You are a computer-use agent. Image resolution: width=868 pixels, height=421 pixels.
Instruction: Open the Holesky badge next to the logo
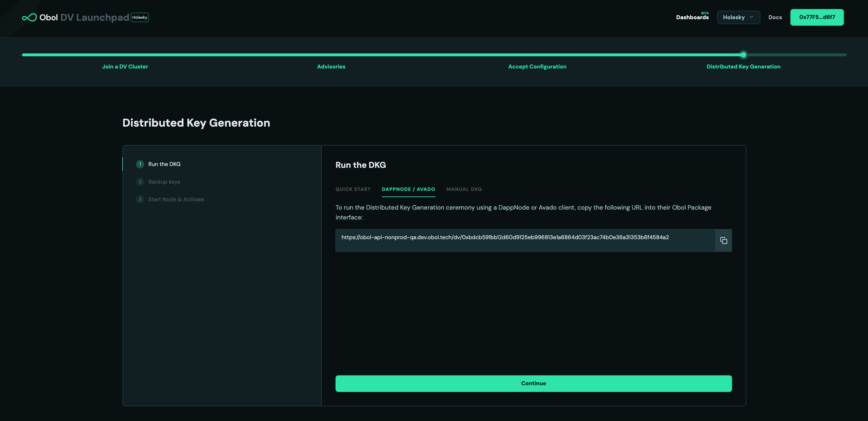click(x=139, y=17)
